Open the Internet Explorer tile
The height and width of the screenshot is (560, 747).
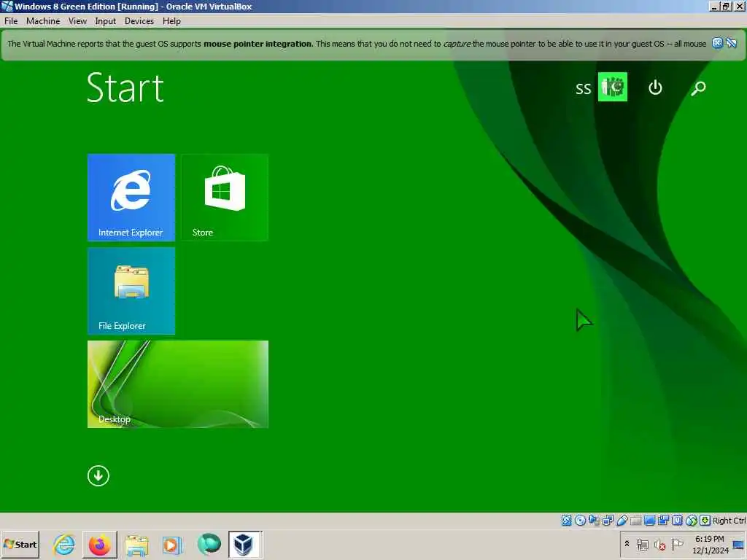[131, 197]
